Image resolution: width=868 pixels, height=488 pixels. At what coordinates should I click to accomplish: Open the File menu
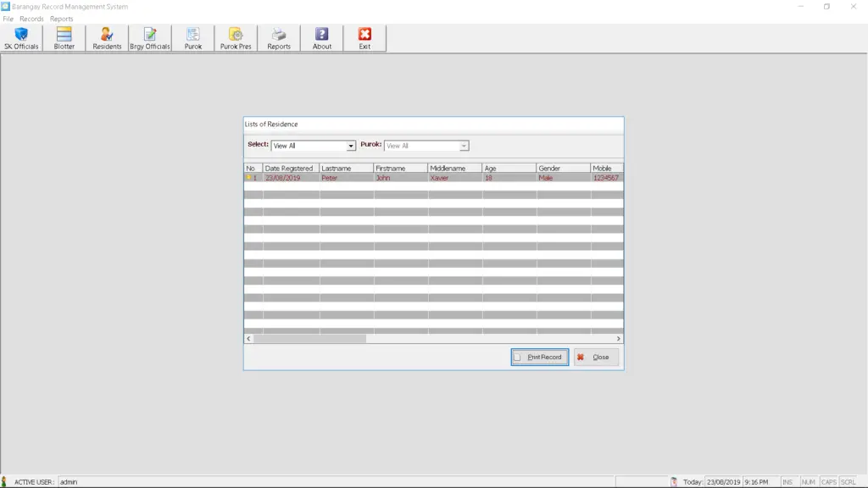point(7,18)
